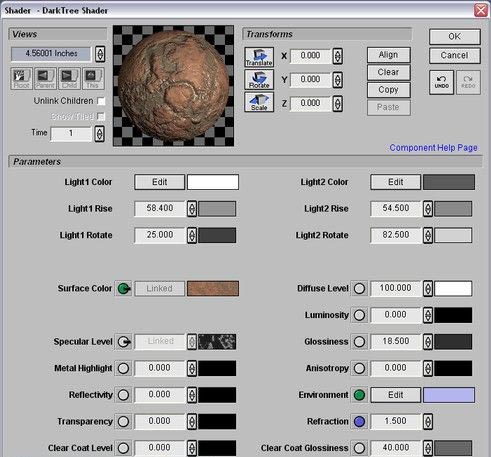The width and height of the screenshot is (491, 457).
Task: Click the 4.56001 Inches view size field
Action: tap(51, 54)
